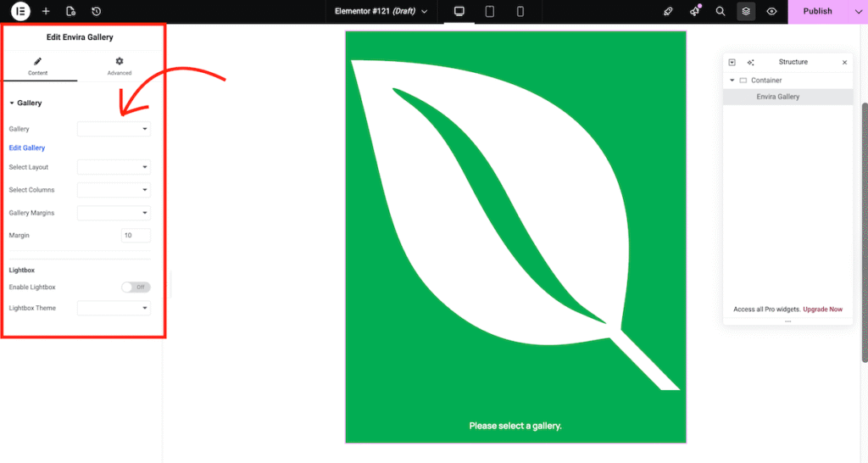Screen dimensions: 868x463
Task: Click the "Lightbox" section heading
Action: coord(21,271)
